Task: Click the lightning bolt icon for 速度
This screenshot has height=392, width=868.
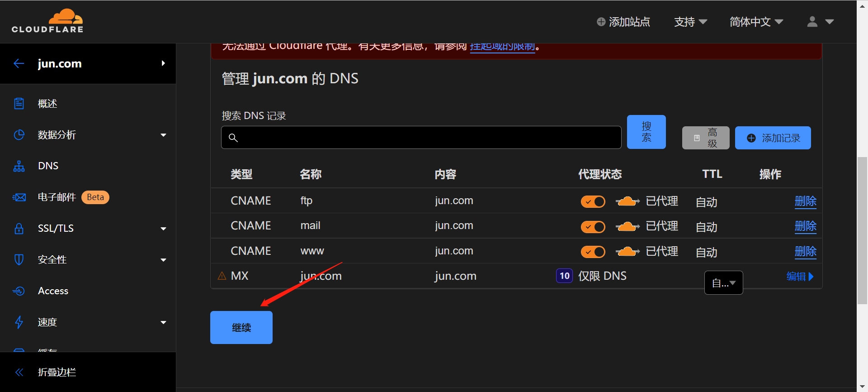Action: [x=19, y=322]
